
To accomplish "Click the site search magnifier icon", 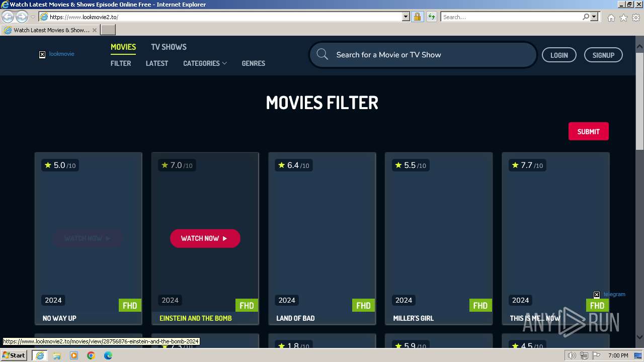I will click(323, 54).
